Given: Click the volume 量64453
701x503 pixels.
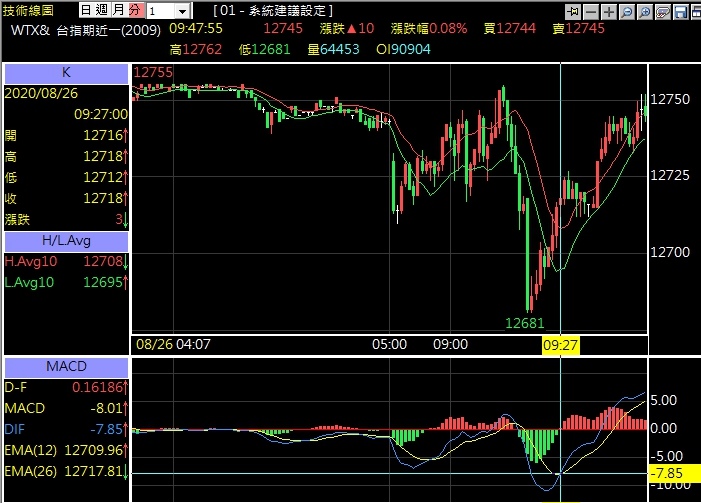Looking at the screenshot, I should coord(334,49).
